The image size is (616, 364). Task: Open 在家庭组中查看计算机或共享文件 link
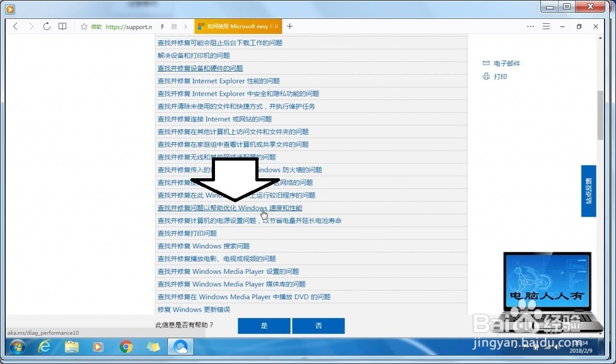pos(233,144)
